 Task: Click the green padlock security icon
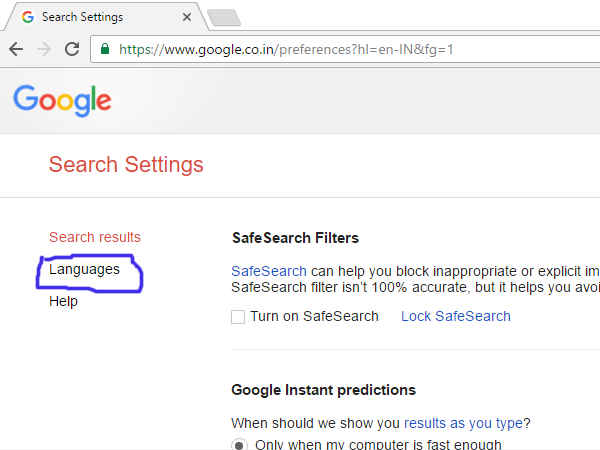pyautogui.click(x=105, y=49)
